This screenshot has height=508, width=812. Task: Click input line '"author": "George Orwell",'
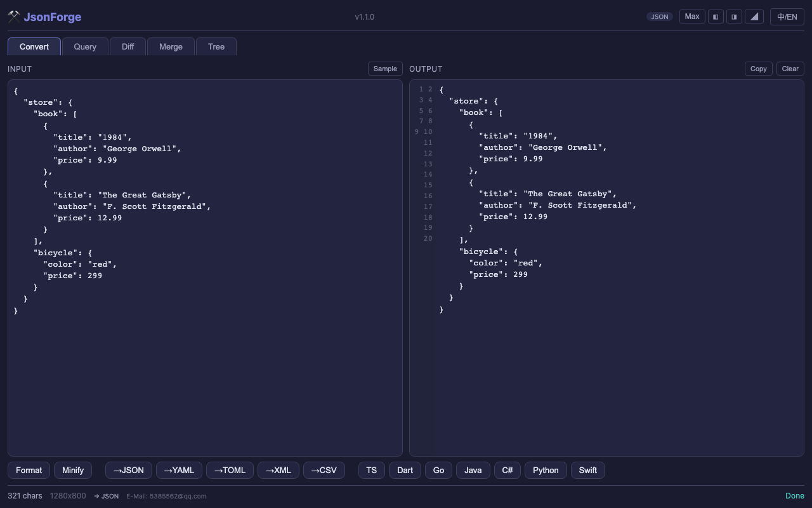tap(117, 149)
